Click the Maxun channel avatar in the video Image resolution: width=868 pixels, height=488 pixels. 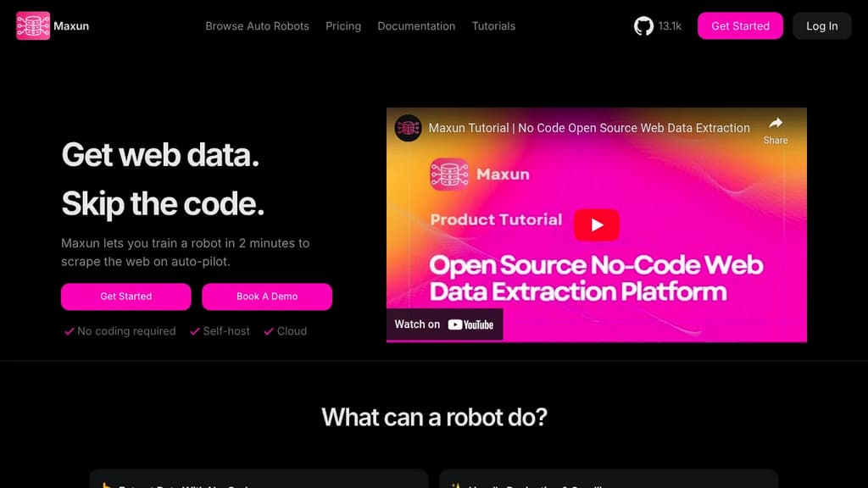(x=408, y=128)
